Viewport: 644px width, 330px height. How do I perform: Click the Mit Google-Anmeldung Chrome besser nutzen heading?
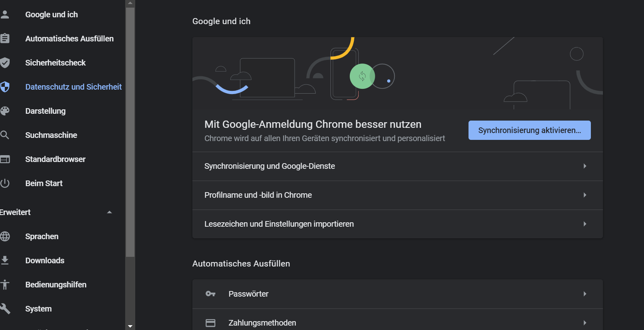click(x=313, y=124)
